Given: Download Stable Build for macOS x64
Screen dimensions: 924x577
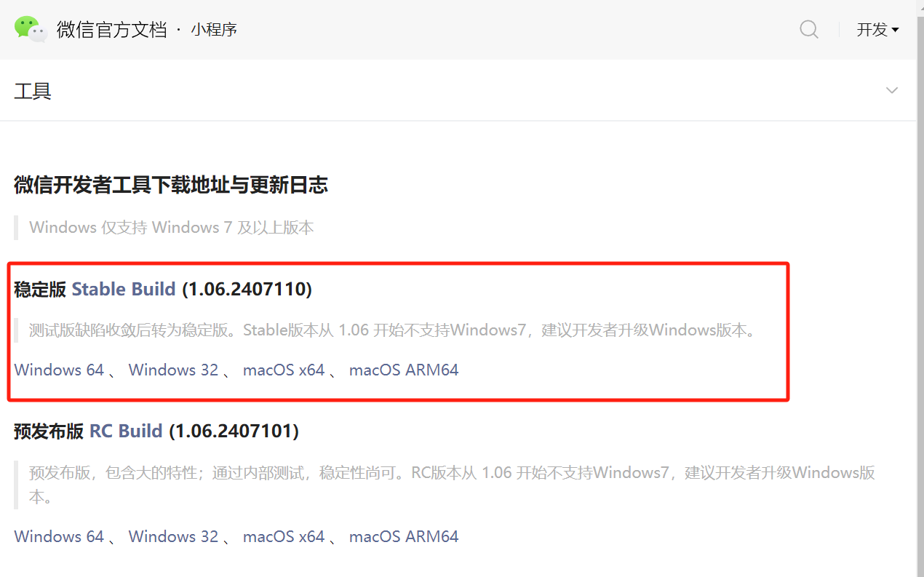Looking at the screenshot, I should 284,370.
